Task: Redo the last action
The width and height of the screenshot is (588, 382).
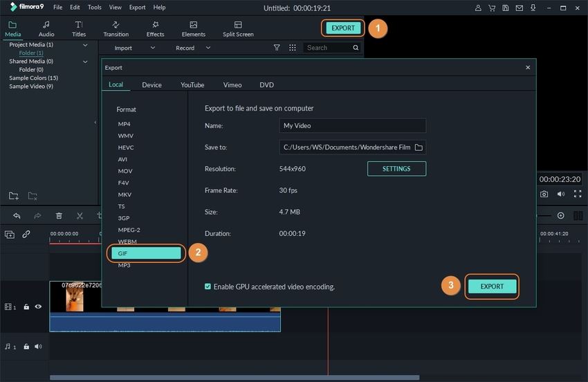Action: coord(37,216)
